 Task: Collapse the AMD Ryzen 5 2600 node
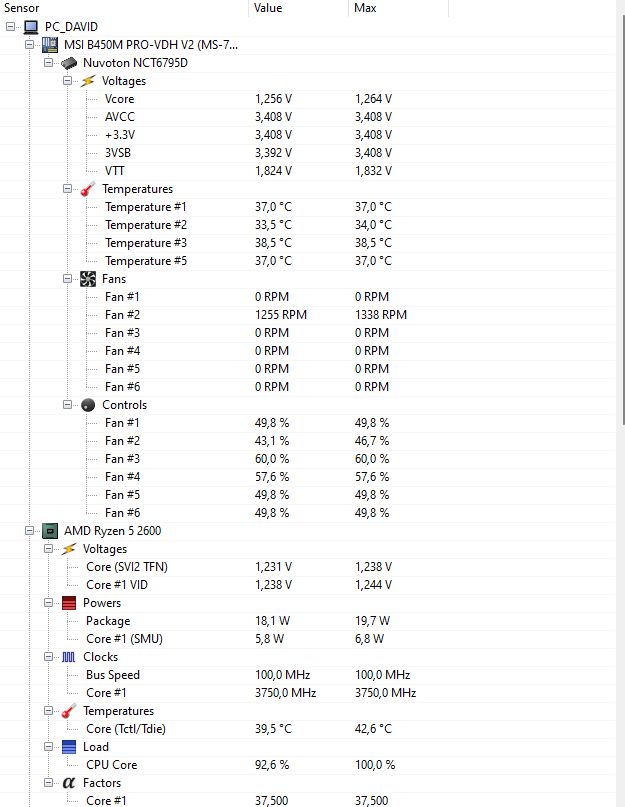pyautogui.click(x=29, y=531)
